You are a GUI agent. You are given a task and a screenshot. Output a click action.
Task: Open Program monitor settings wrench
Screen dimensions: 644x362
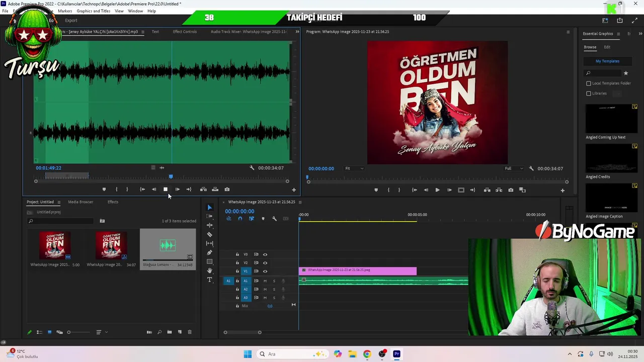[531, 168]
